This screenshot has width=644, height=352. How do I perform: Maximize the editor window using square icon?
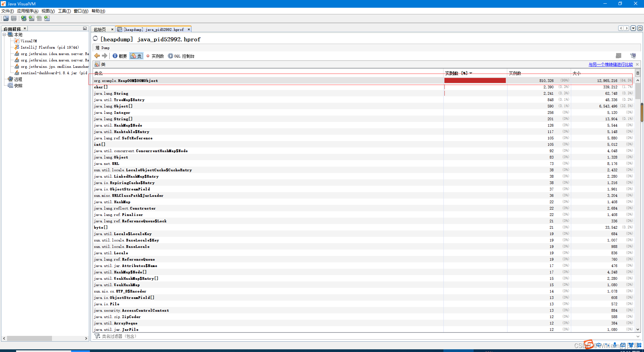(x=640, y=28)
